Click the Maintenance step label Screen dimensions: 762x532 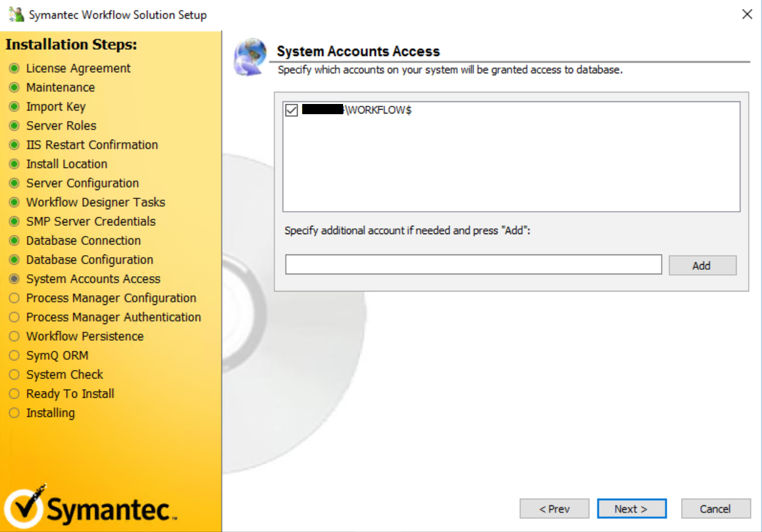[61, 87]
